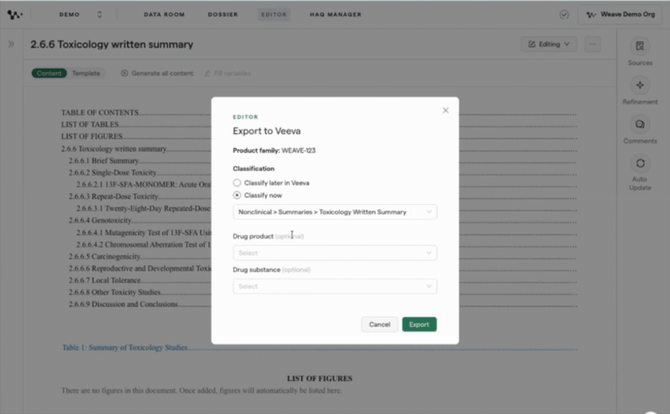Click Generate all content
Screen dimensions: 670x414
[157, 73]
